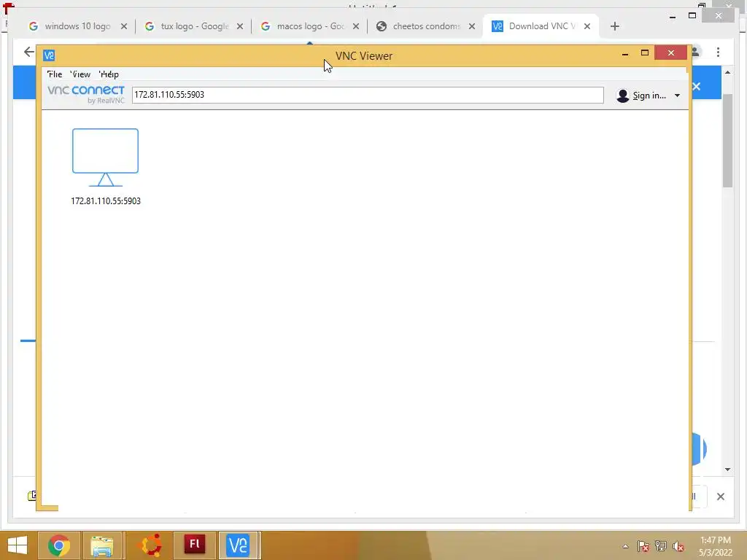Click the VNC Viewer title bar icon
Viewport: 747px width, 560px height.
click(x=49, y=55)
